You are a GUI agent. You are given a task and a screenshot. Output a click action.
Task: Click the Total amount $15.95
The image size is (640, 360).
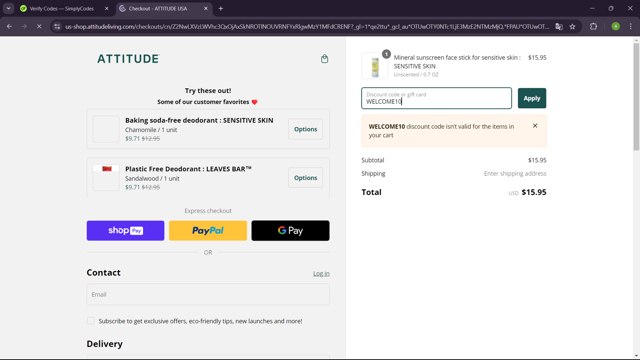coord(533,192)
